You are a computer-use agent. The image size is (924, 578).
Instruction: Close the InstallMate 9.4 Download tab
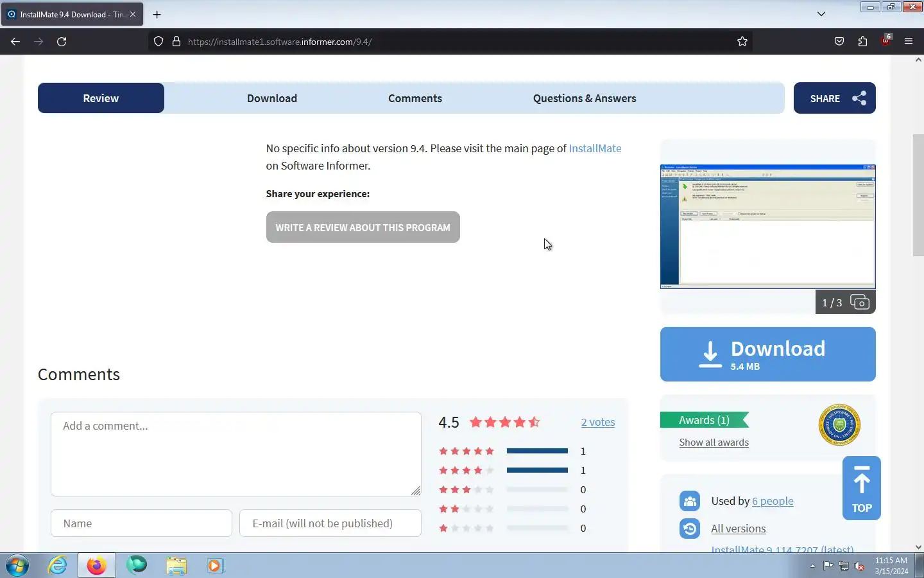pos(133,14)
